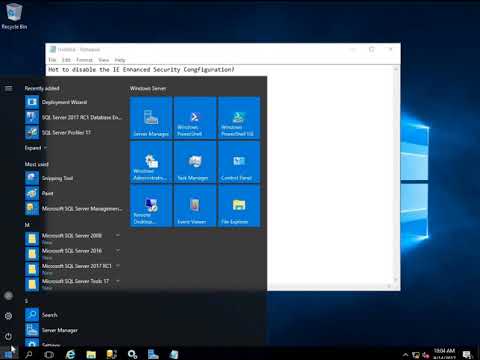Open the Format menu in Notepad
Viewport: 480px width, 360px height.
(x=84, y=60)
